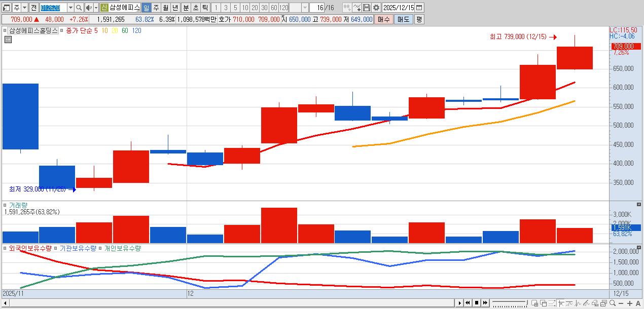The width and height of the screenshot is (644, 309).
Task: Open the calendar icon next to date
Action: [419, 8]
